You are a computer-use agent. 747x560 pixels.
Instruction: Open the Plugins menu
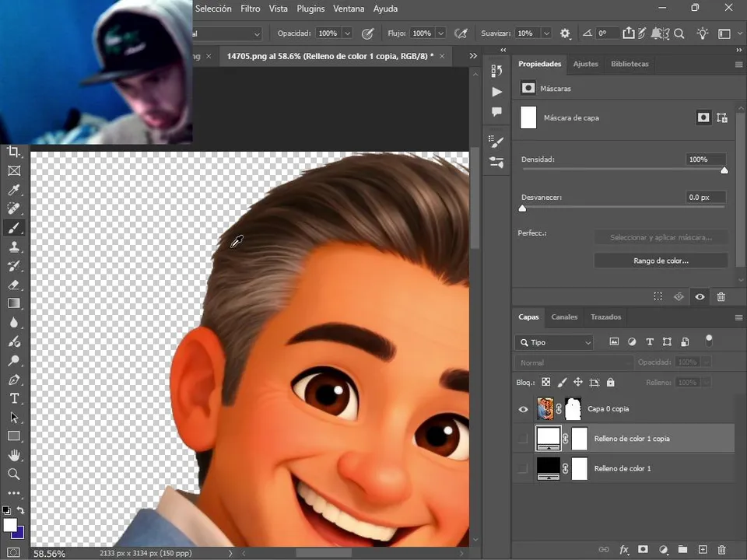[310, 9]
